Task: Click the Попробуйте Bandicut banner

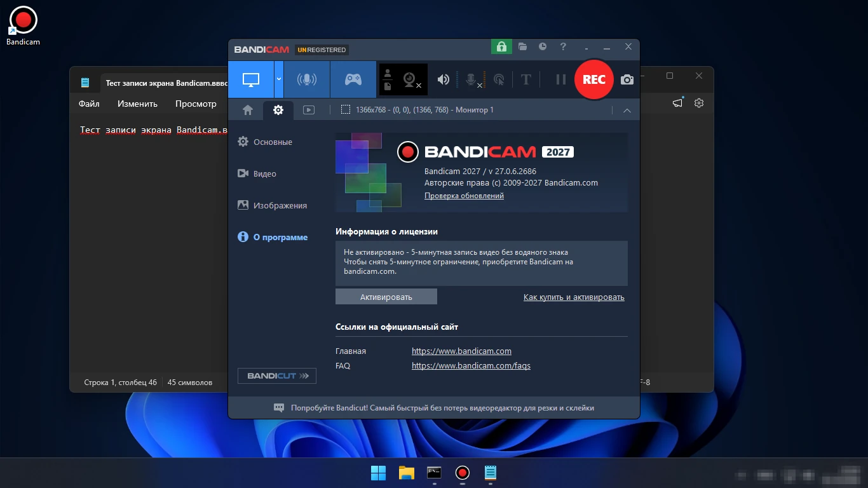Action: coord(434,408)
